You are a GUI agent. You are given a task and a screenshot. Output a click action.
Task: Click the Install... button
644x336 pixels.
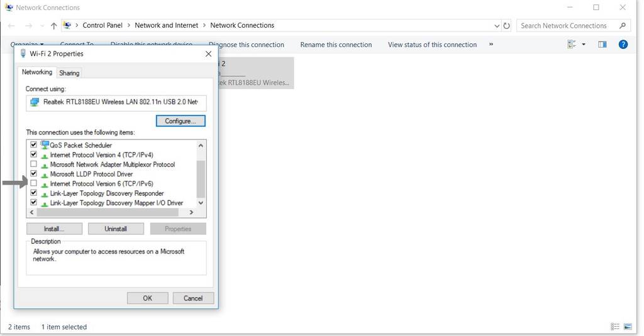pyautogui.click(x=54, y=229)
